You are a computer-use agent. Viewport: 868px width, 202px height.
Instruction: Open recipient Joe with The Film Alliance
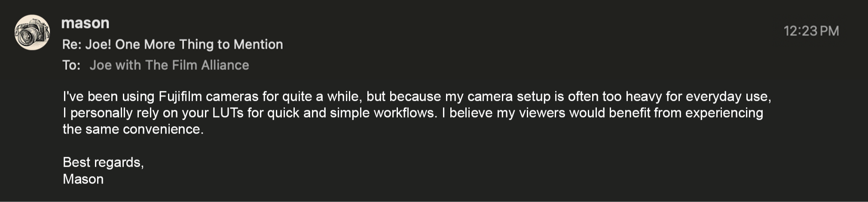point(169,65)
